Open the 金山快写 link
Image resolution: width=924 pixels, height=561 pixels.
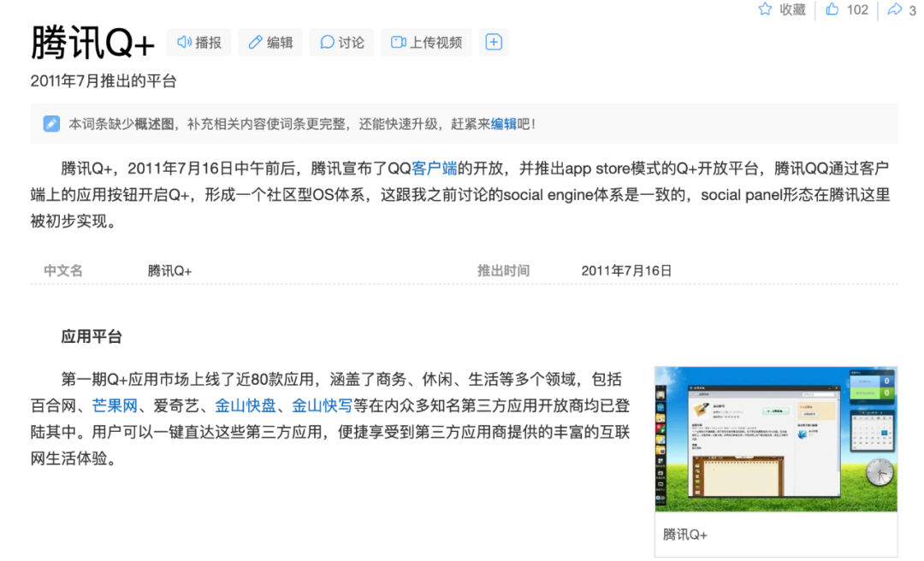[322, 405]
